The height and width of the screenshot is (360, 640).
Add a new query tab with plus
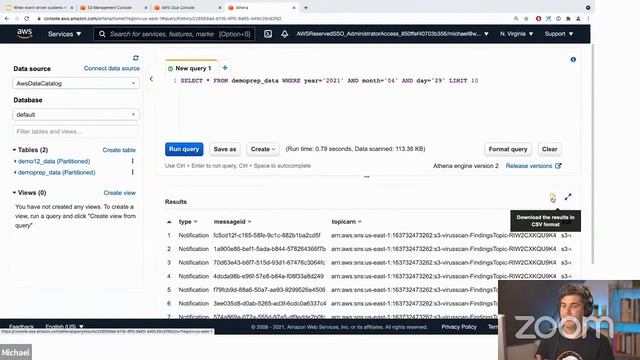point(225,68)
